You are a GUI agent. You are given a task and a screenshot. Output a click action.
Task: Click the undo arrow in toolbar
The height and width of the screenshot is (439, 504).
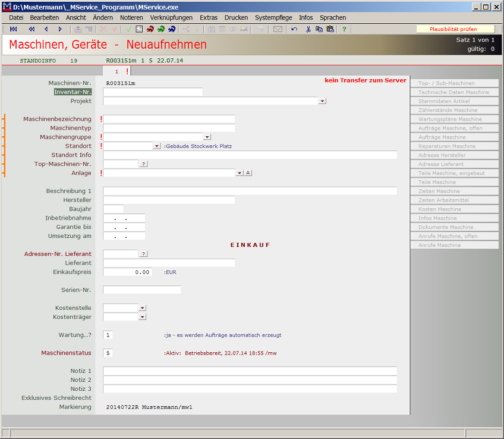(x=294, y=29)
